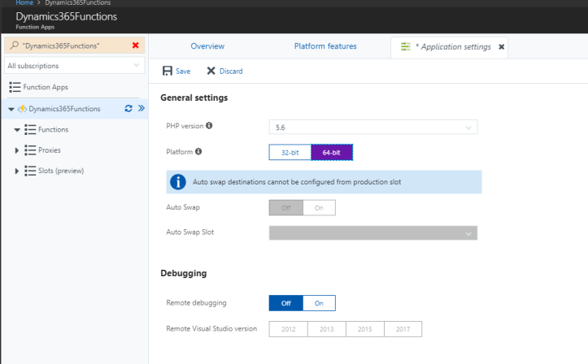Click the PHP version info icon
588x364 pixels.
pos(209,125)
